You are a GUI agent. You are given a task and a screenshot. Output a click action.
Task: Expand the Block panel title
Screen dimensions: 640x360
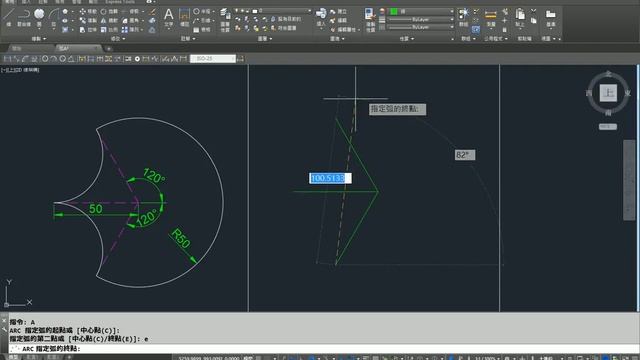[x=337, y=39]
